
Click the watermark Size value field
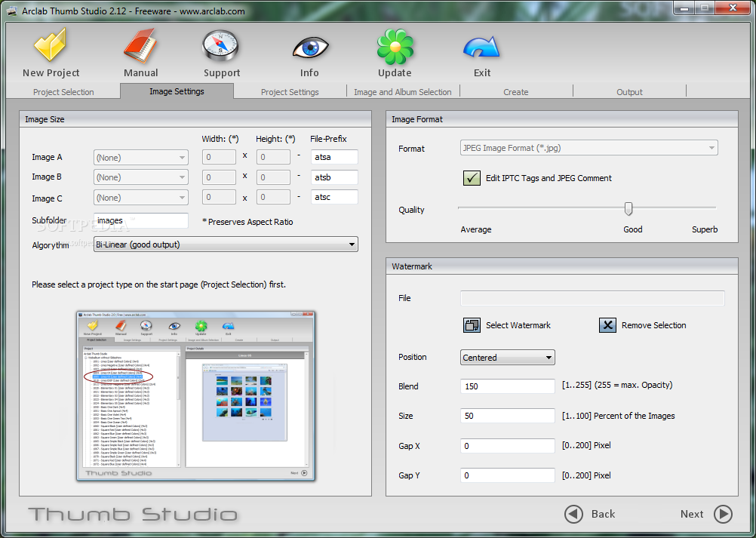[508, 416]
